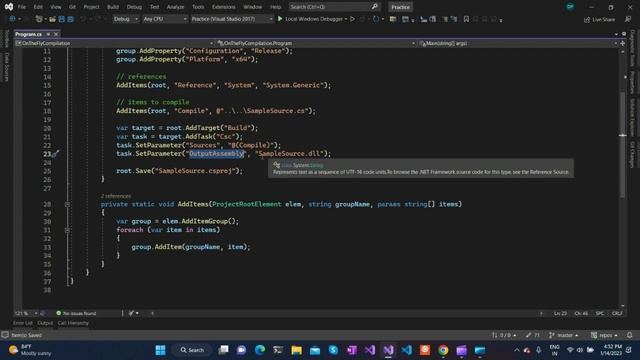Open the Output tab
The width and height of the screenshot is (640, 360).
45,323
